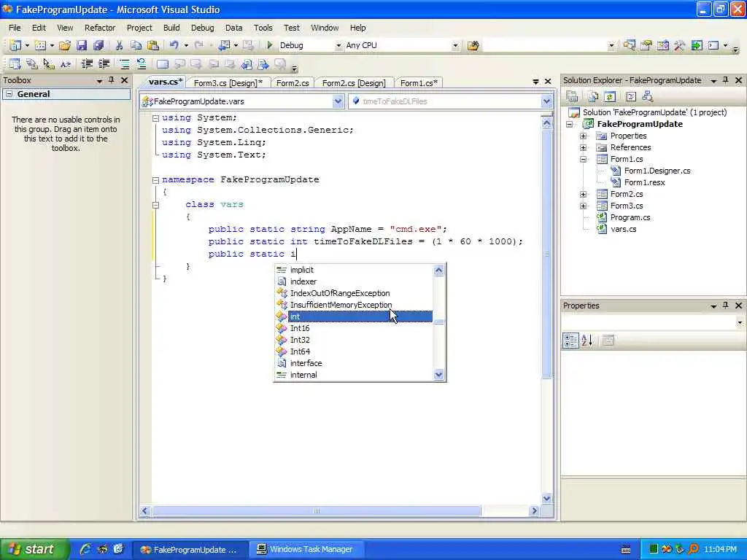747x560 pixels.
Task: Click View Code icon in Solution Explorer
Action: [631, 97]
